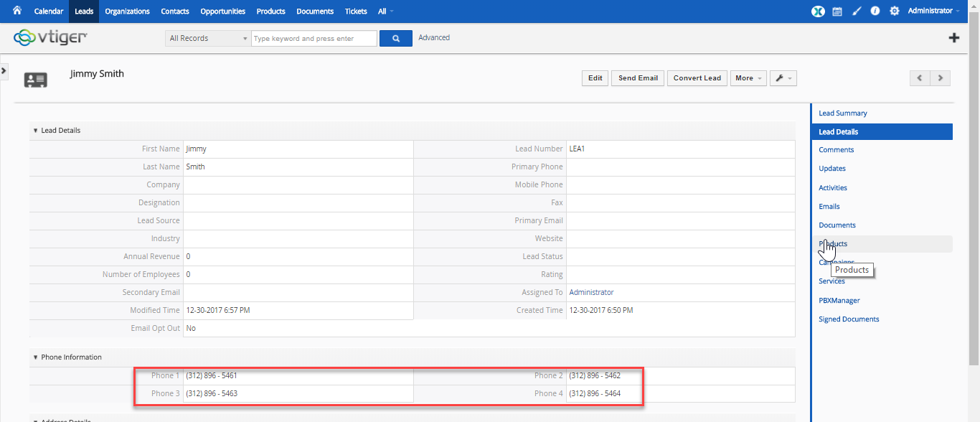
Task: Open the Calendar module
Action: pos(49,11)
